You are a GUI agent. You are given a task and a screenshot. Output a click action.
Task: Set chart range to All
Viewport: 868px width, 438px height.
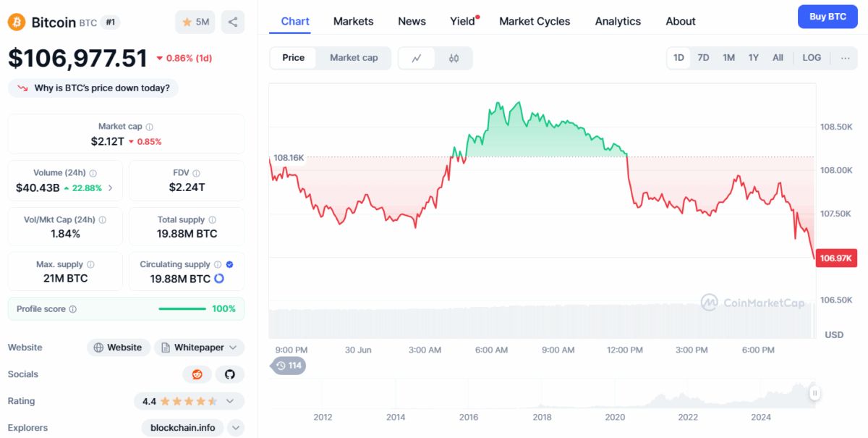point(778,58)
